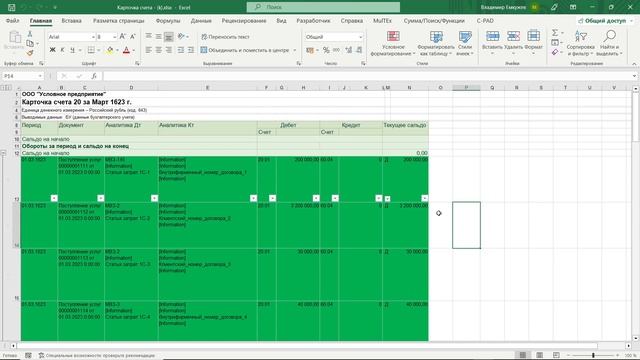Click the Формат cells icon

533,36
